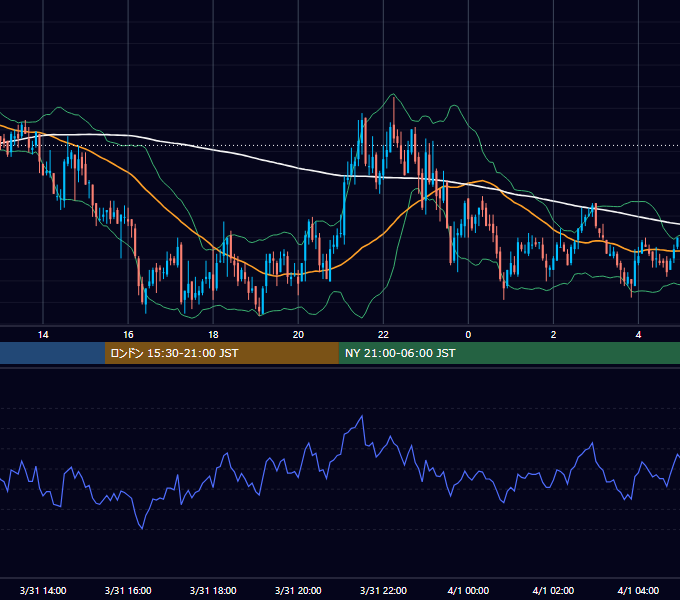The image size is (680, 600).
Task: Click the 3/31 14:00 date label
Action: (x=43, y=590)
